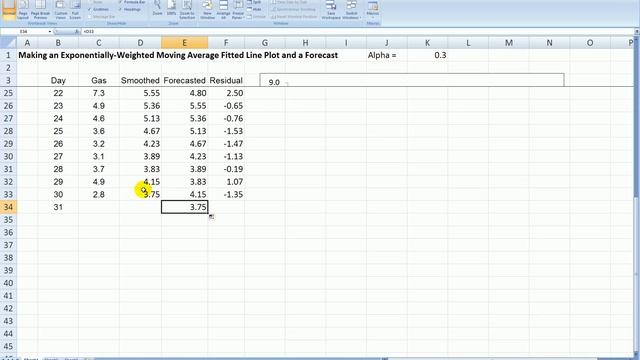Select Day value 31 cell

58,207
